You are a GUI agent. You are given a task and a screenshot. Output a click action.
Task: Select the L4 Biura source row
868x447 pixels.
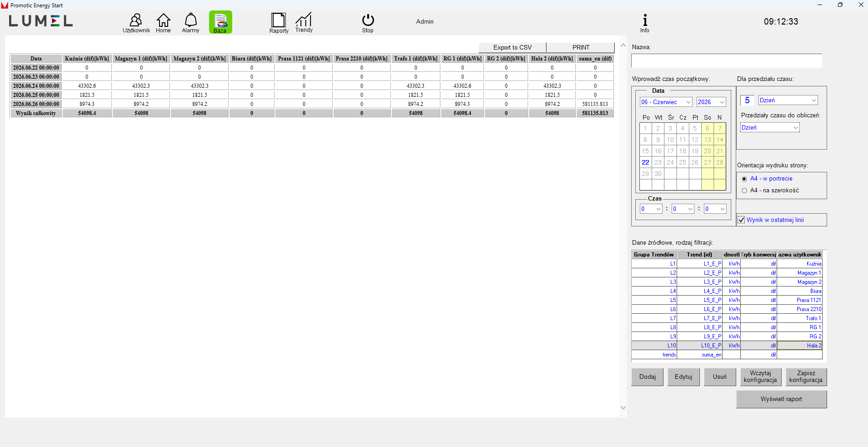[x=727, y=291]
